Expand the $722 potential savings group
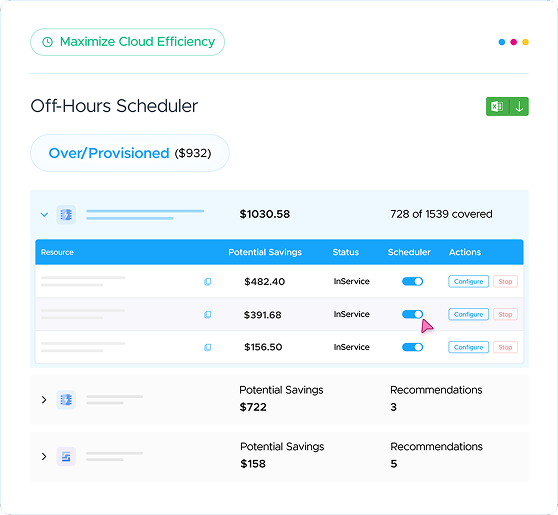 [x=44, y=400]
